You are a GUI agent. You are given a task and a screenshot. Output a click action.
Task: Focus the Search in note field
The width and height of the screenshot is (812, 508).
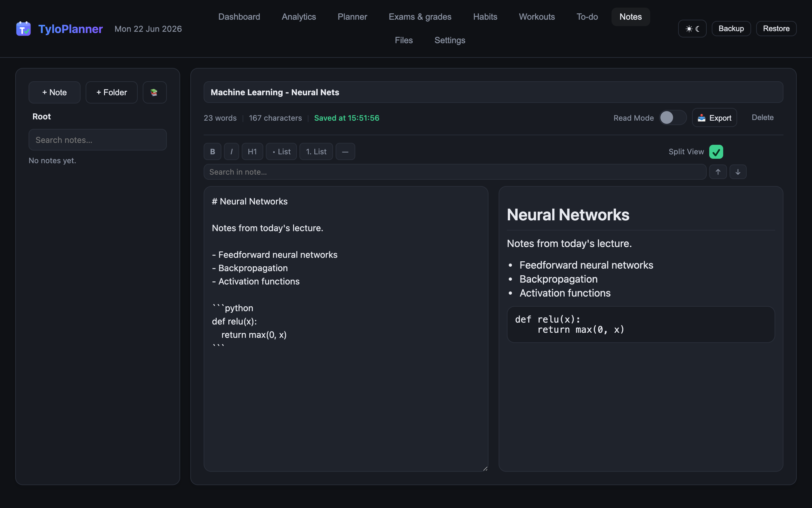click(x=455, y=172)
